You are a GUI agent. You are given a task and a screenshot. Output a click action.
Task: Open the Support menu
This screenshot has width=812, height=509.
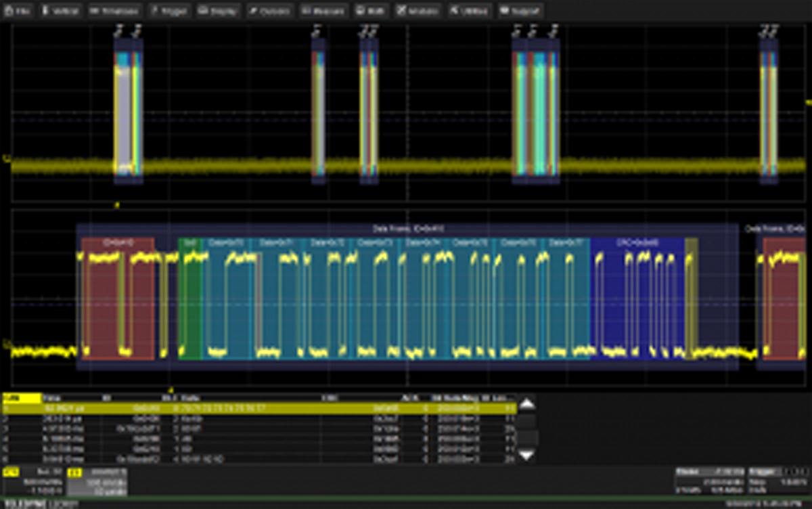[520, 11]
